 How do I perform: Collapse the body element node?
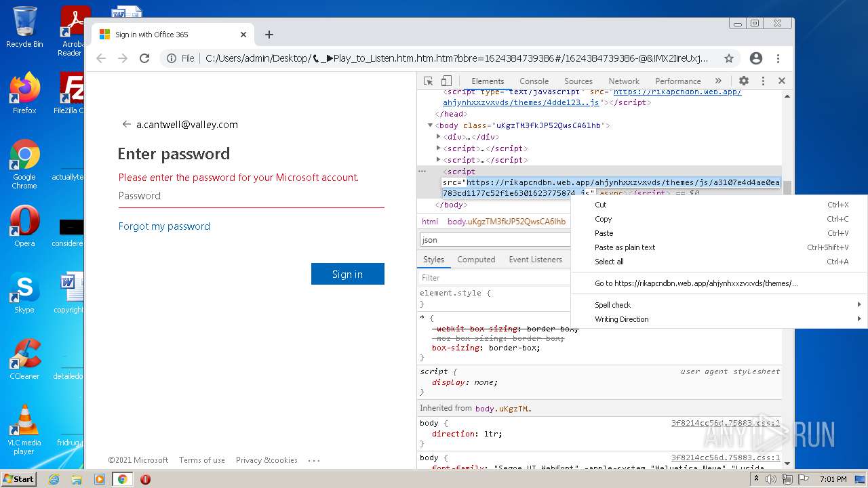point(430,125)
